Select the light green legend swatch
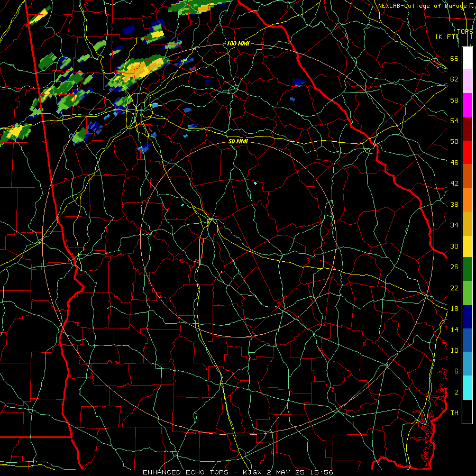The height and width of the screenshot is (476, 476). (x=467, y=293)
